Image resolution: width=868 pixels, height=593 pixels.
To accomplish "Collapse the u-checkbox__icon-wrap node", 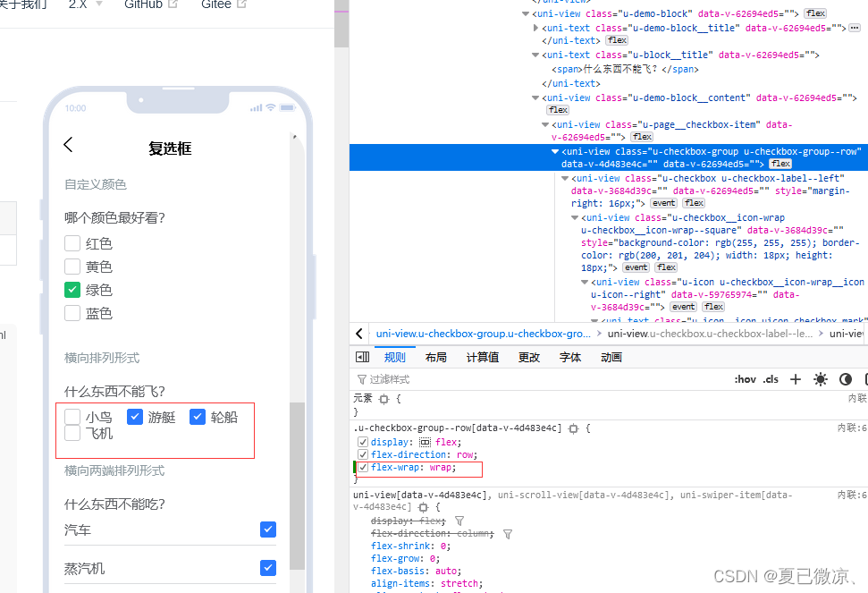I will click(x=575, y=218).
